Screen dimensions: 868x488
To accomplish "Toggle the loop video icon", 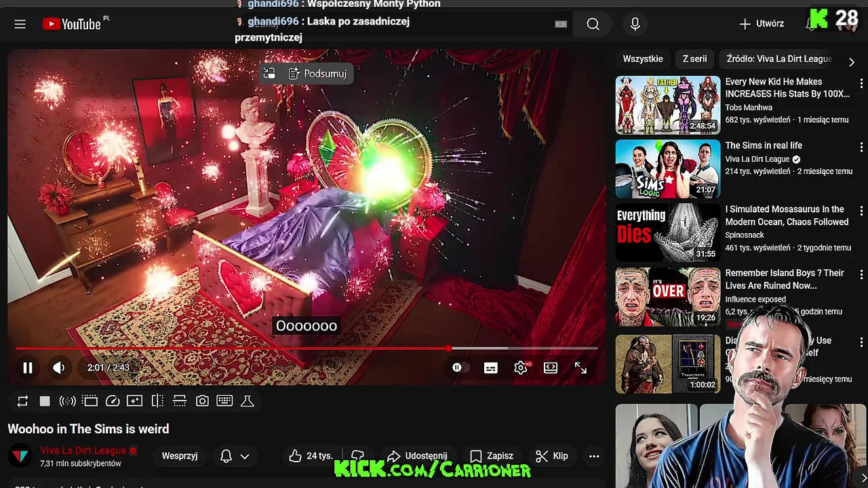I will (22, 401).
